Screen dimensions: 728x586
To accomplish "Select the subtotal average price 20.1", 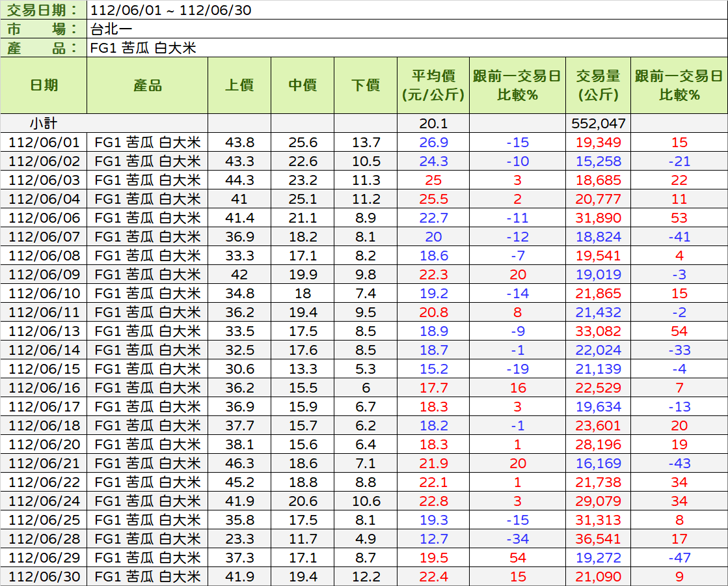I will (433, 123).
